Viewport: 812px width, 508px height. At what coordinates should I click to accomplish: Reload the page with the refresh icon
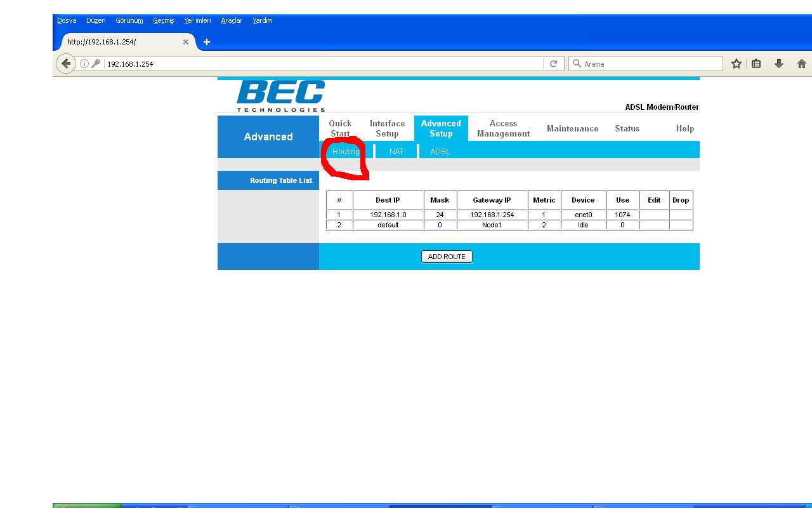(x=553, y=63)
